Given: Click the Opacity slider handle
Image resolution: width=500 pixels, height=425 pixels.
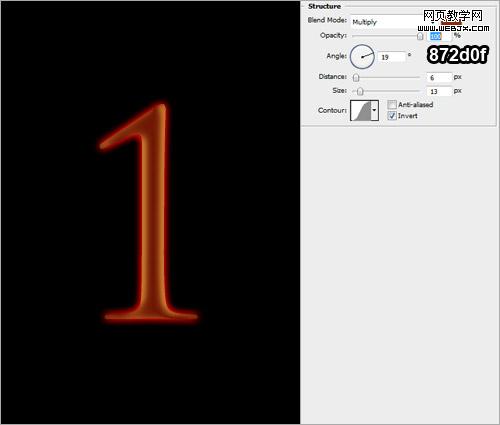Looking at the screenshot, I should tap(420, 36).
